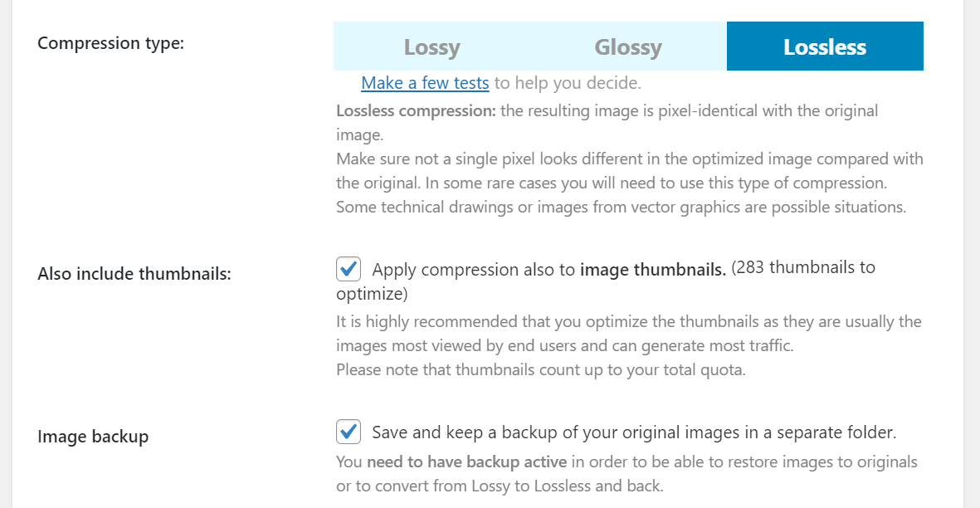Disable the original images backup checkbox
The width and height of the screenshot is (980, 508).
[349, 432]
